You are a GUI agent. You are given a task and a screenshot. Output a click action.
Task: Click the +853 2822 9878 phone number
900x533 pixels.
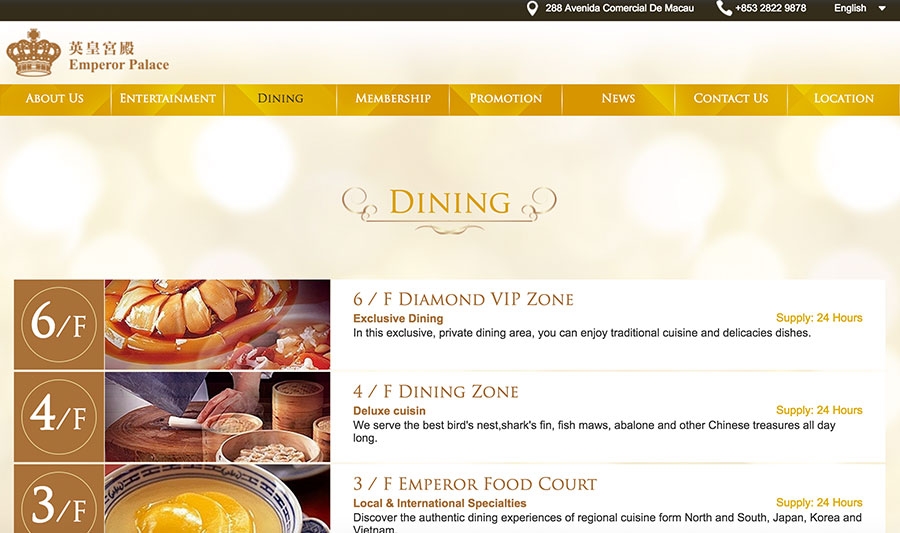tap(770, 8)
